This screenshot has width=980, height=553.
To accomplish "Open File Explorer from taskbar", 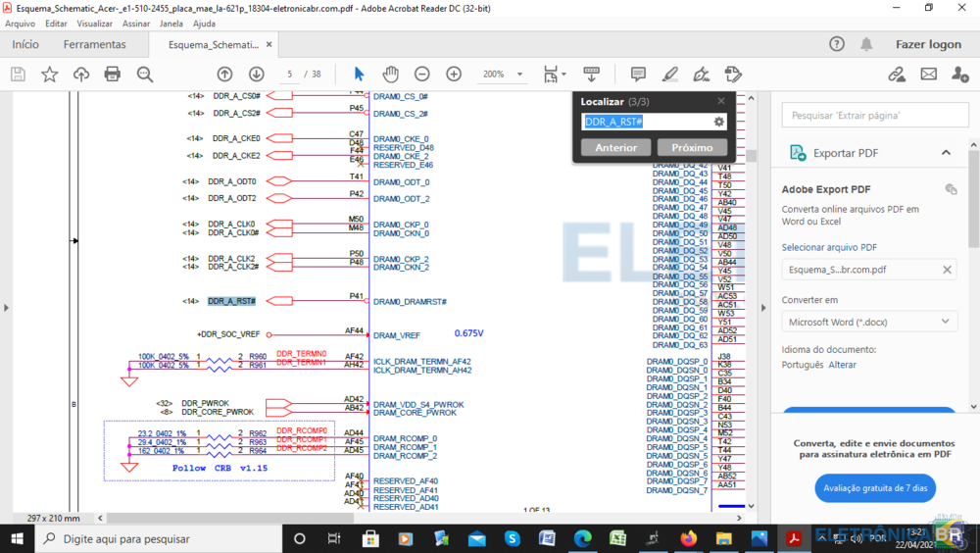I will click(x=724, y=538).
